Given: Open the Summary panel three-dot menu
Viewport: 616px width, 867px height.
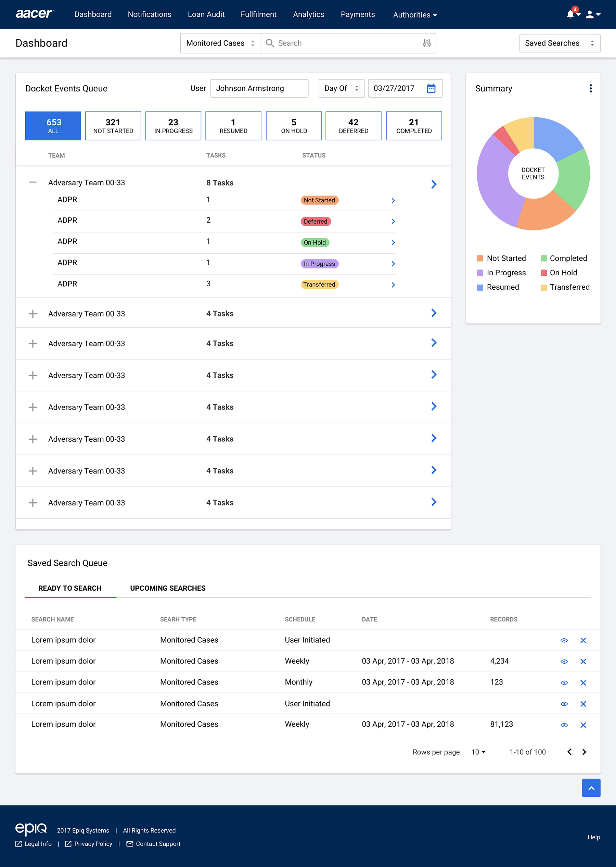Looking at the screenshot, I should [x=590, y=88].
